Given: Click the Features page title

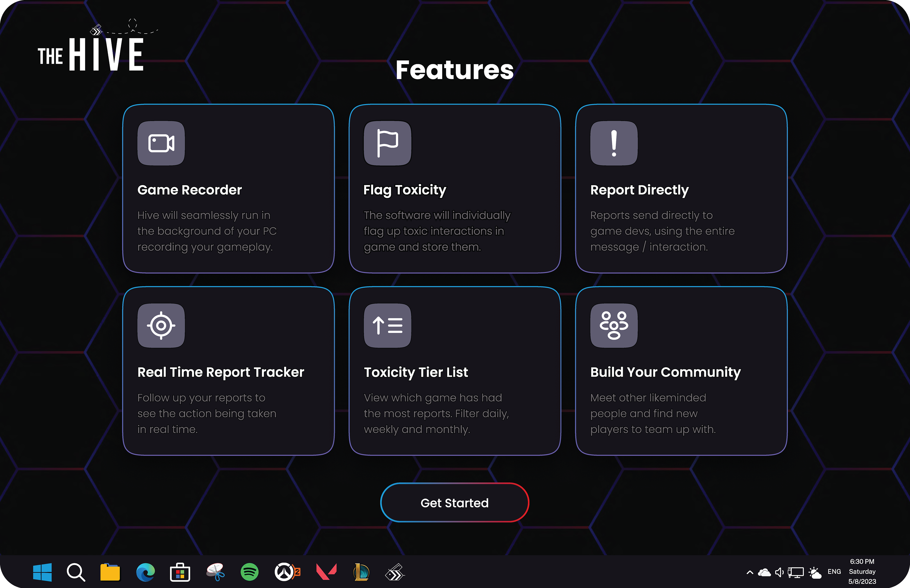Looking at the screenshot, I should click(x=455, y=70).
